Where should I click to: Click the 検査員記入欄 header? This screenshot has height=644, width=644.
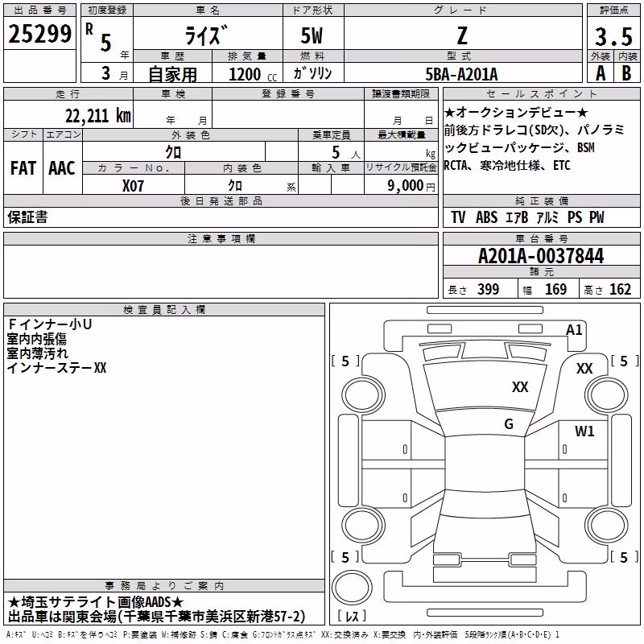pos(164,310)
